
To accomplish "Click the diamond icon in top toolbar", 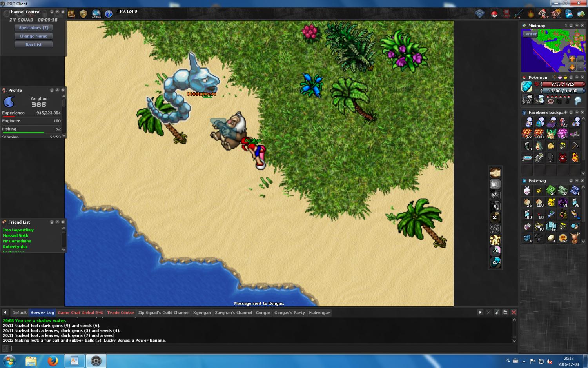I will [480, 15].
